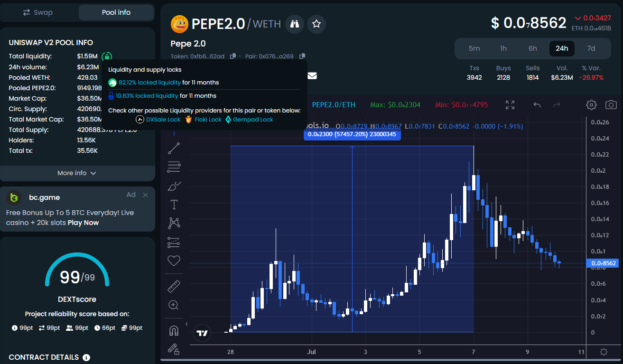
Task: Click the DEXTscore 99/99 gauge
Action: pyautogui.click(x=77, y=271)
